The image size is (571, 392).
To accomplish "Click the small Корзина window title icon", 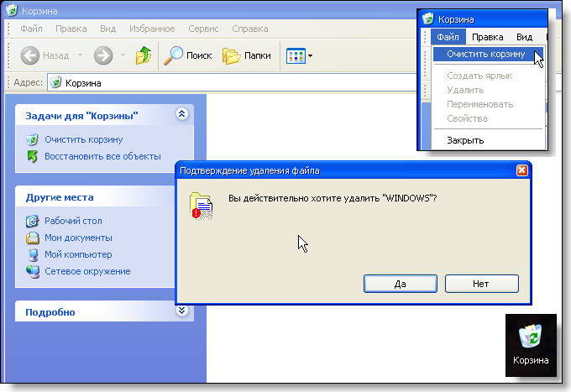I will 428,18.
